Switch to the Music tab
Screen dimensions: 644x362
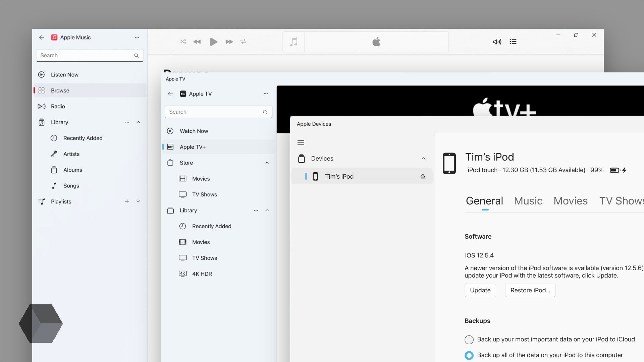click(528, 201)
